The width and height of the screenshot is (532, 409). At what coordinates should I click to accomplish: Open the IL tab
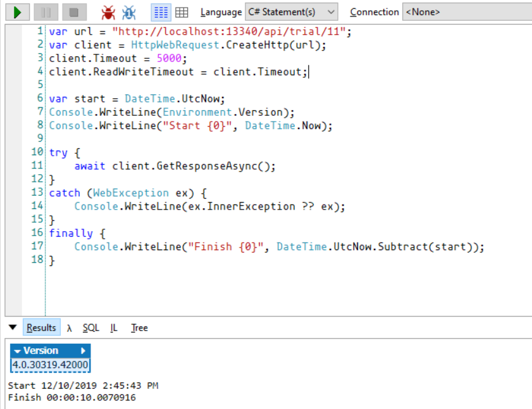coord(114,328)
